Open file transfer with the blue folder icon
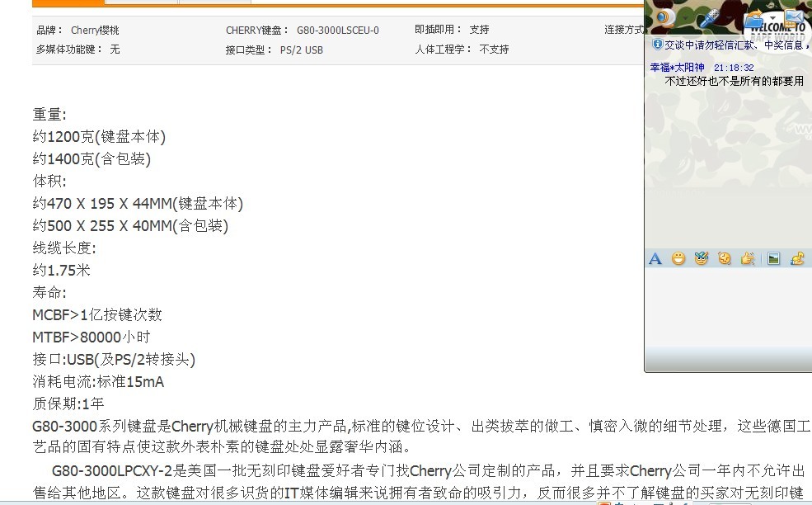This screenshot has width=812, height=505. [753, 20]
